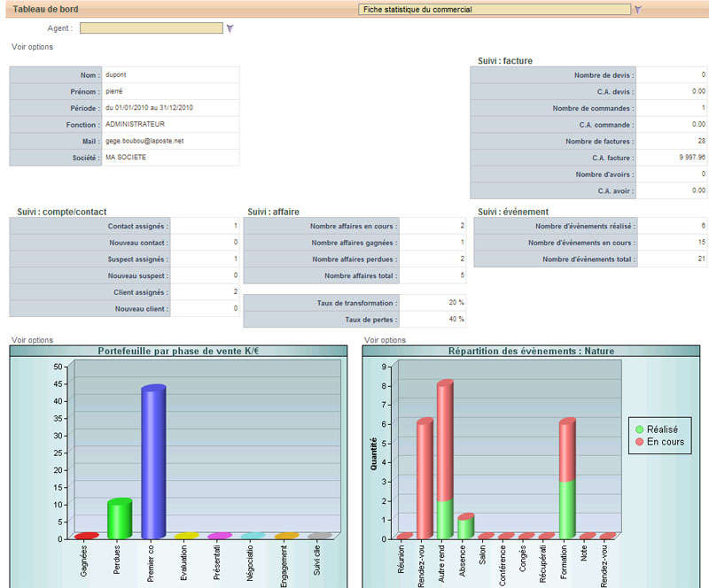Viewport: 709px width, 588px height.
Task: Click the green Perdues bar in Portefeuille chart
Action: [x=120, y=518]
